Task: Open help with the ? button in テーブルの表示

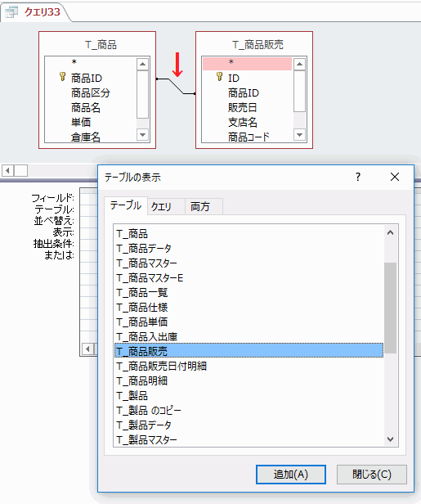Action: pyautogui.click(x=358, y=177)
